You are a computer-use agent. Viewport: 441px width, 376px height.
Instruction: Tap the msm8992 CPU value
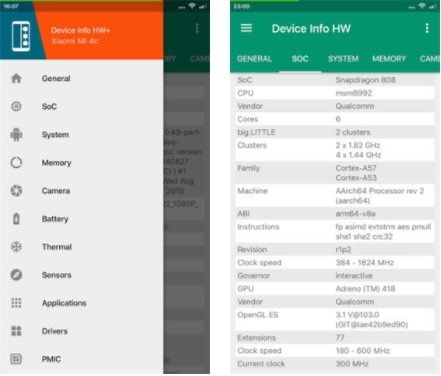pos(354,93)
